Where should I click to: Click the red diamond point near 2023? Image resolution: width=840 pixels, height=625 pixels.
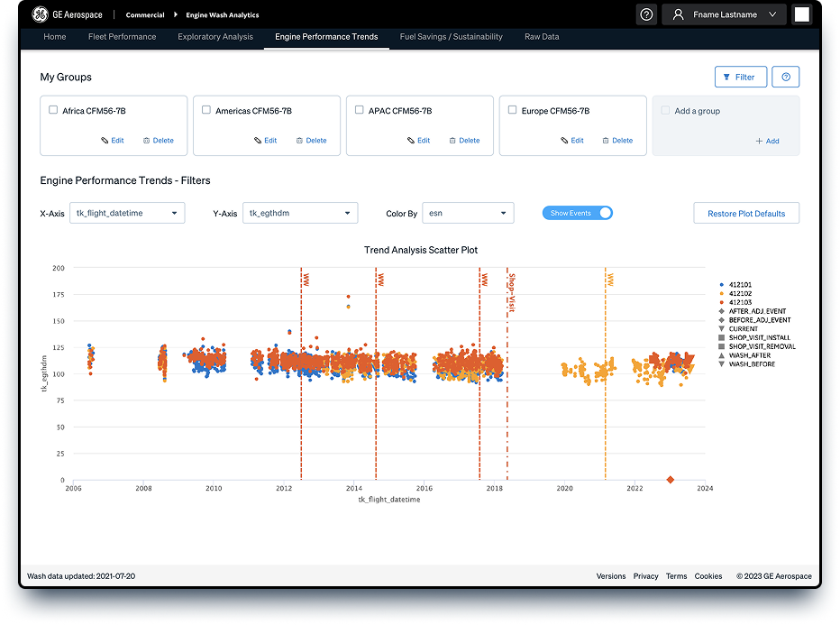670,479
